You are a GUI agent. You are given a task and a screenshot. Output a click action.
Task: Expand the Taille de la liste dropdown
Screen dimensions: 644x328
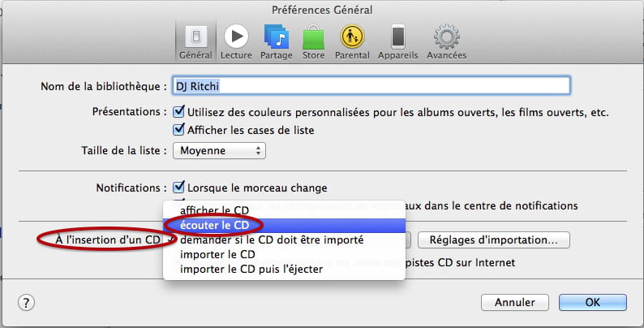219,150
